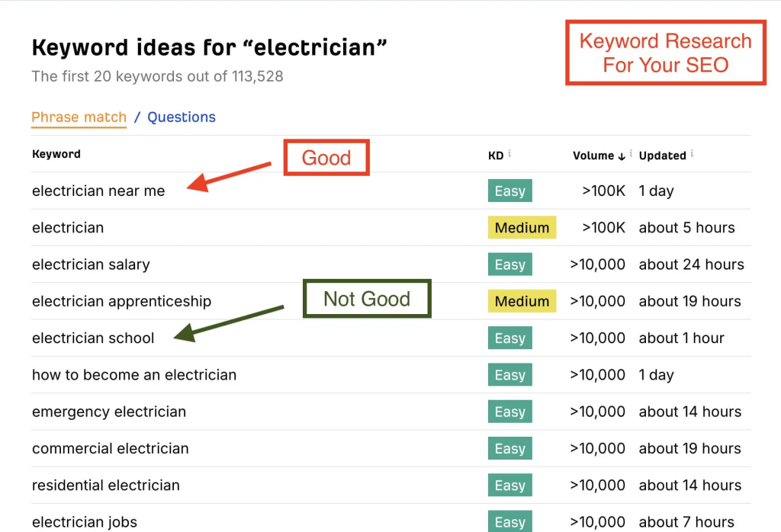
Task: Sort results by the Keyword column header
Action: click(x=56, y=154)
